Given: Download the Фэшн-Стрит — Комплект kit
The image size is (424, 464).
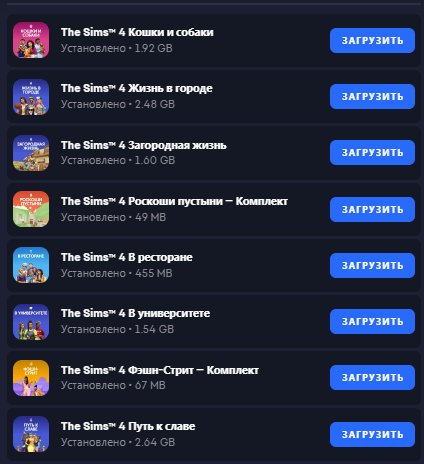Looking at the screenshot, I should tap(372, 378).
